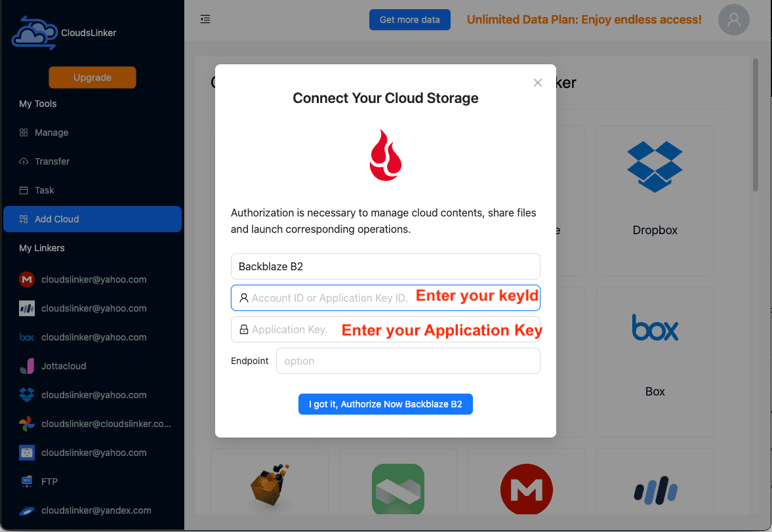This screenshot has width=772, height=532.
Task: Open the MEGA linker cloudslinker@yahoo.com
Action: [92, 279]
